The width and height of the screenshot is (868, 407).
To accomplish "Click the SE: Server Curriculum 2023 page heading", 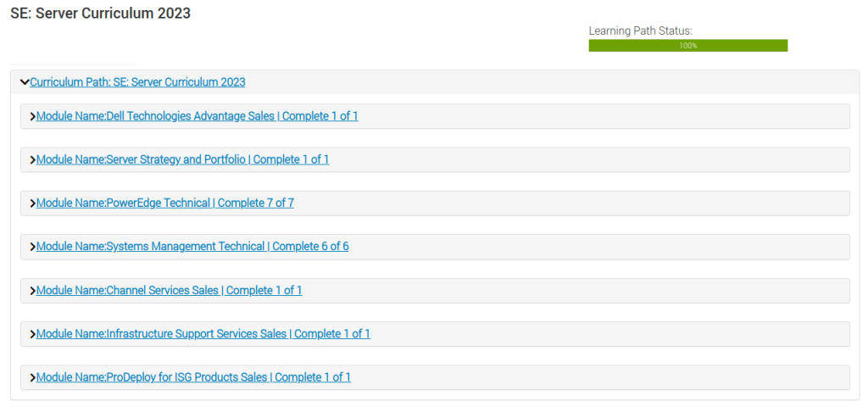I will [x=100, y=14].
